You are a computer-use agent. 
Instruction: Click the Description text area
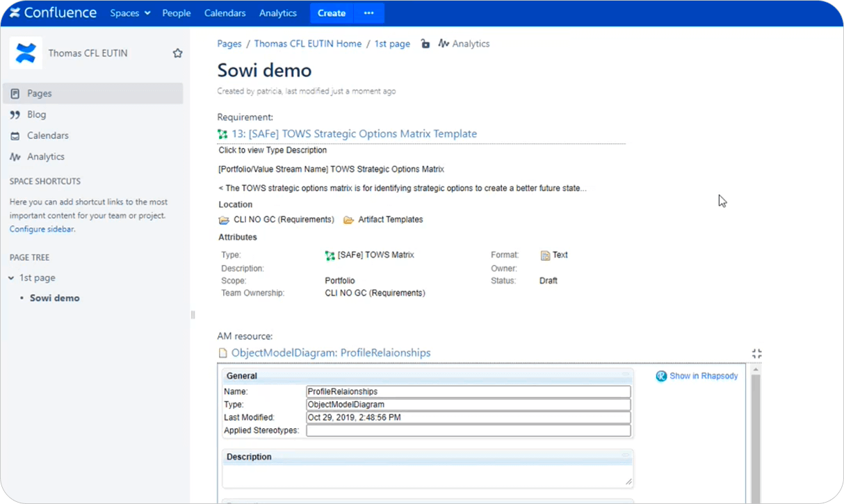coord(428,476)
